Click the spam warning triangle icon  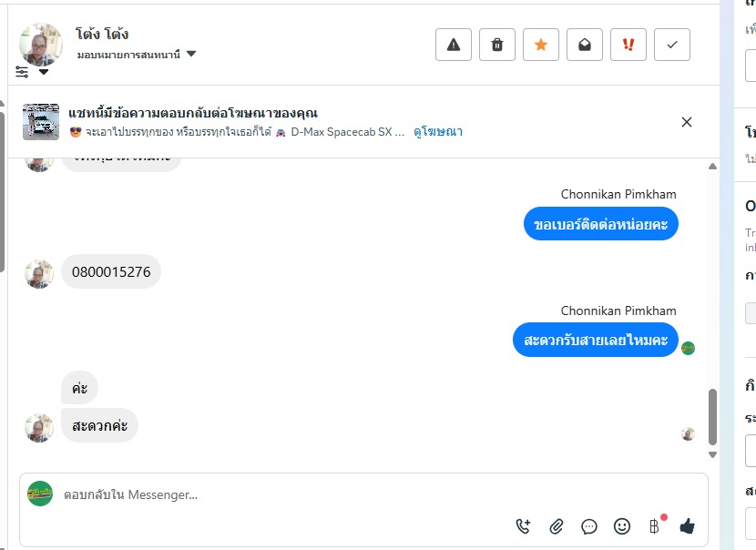[454, 45]
